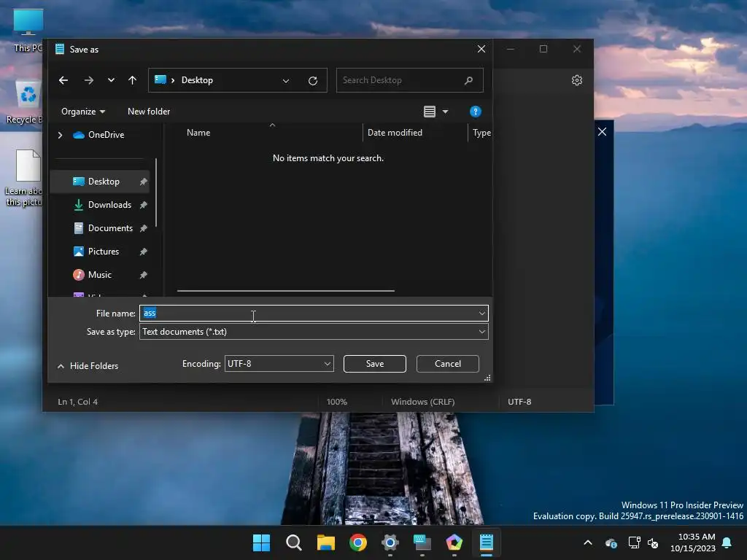Switch to Notepad on the taskbar
This screenshot has height=560, width=747.
[x=487, y=542]
